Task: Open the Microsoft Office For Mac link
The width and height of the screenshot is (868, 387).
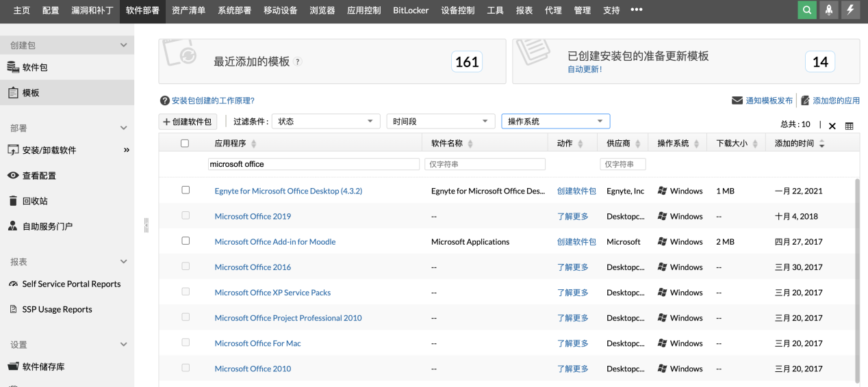Action: click(257, 343)
